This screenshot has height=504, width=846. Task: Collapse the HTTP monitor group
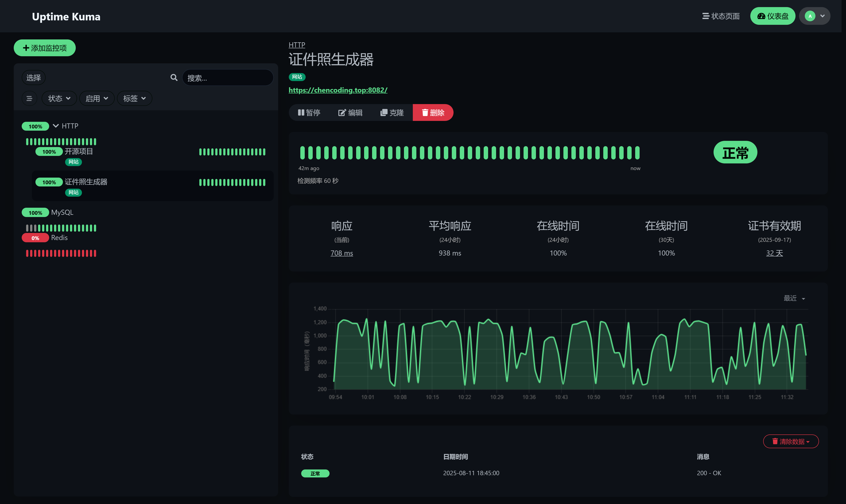click(x=56, y=126)
